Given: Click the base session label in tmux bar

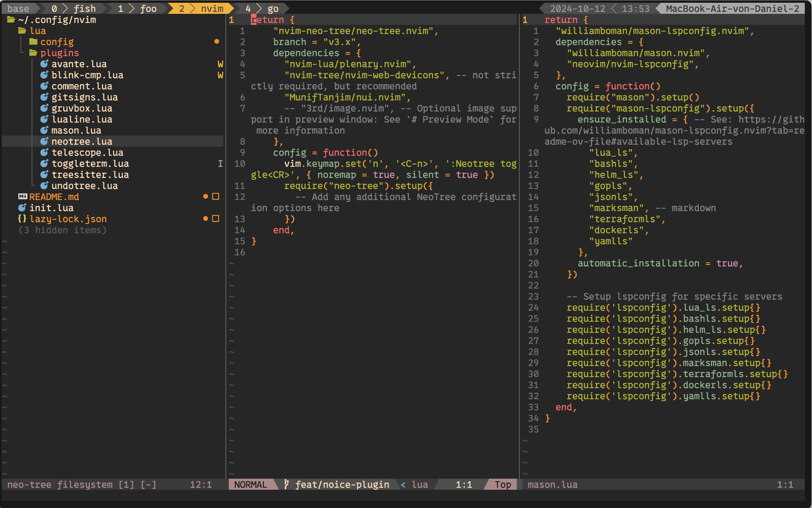Looking at the screenshot, I should [18, 8].
